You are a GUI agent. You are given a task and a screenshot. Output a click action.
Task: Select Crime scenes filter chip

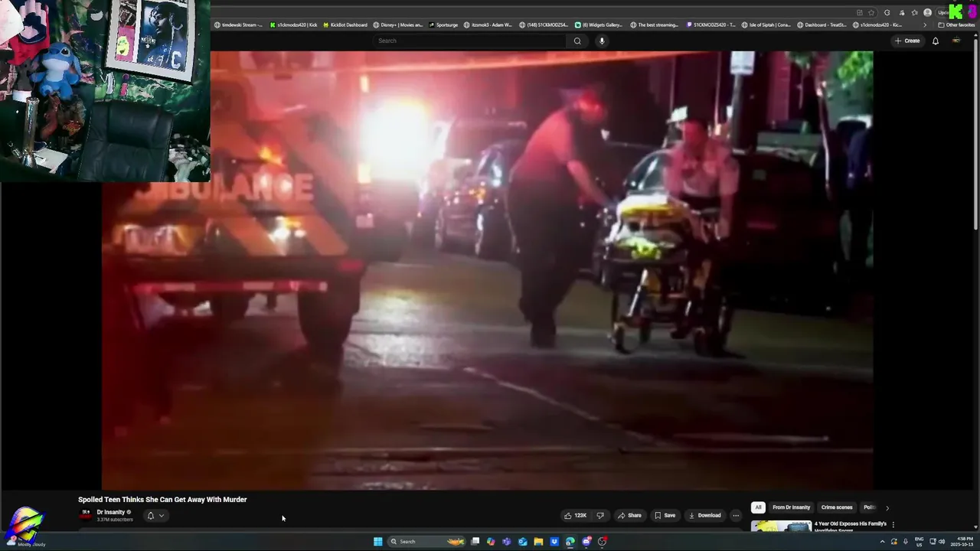pyautogui.click(x=837, y=507)
